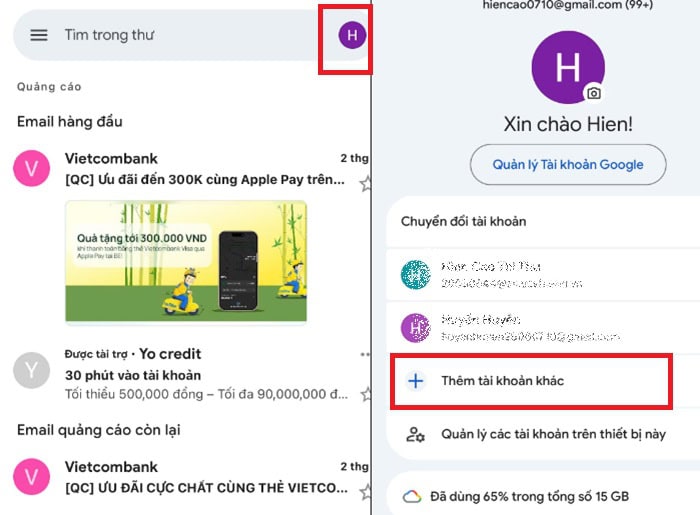Open the pink V Vietcombank sender avatar at top
The height and width of the screenshot is (515, 700).
(31, 168)
